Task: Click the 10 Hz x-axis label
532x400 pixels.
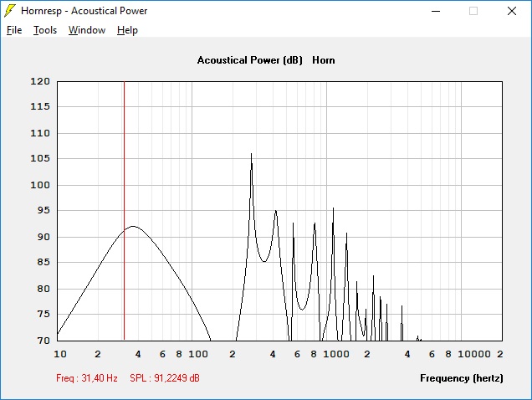Action: (60, 354)
